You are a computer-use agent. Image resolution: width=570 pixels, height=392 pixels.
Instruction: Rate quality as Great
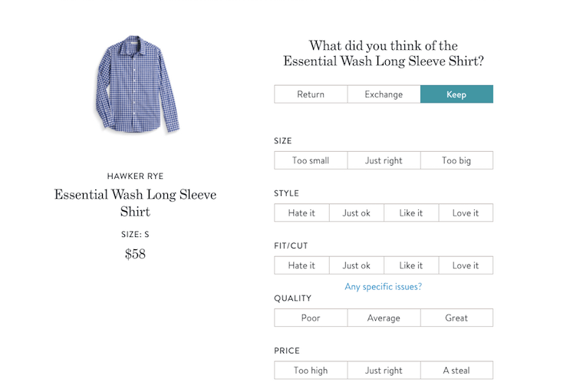pyautogui.click(x=456, y=318)
